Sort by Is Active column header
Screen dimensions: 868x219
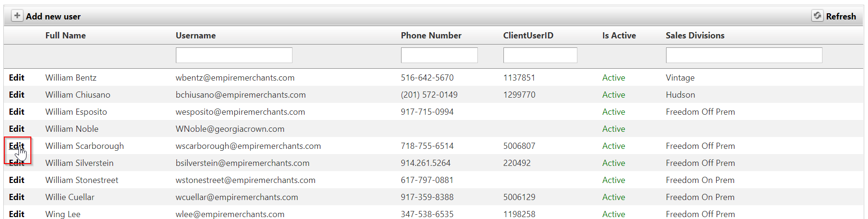(619, 36)
